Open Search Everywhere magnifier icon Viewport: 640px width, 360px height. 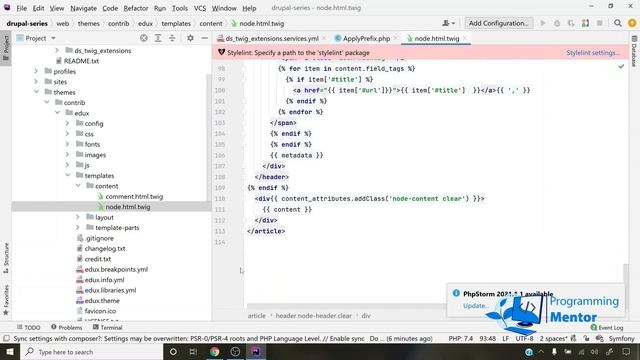pyautogui.click(x=618, y=23)
